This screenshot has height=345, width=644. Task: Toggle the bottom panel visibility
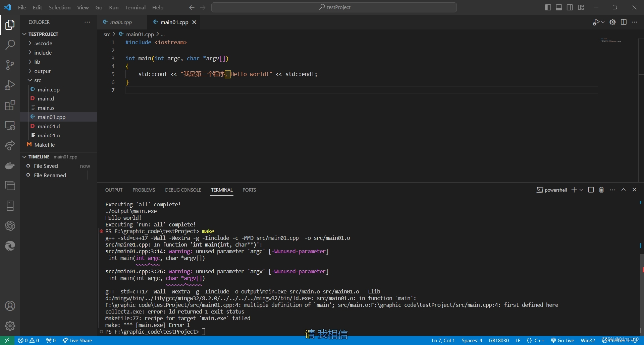click(x=559, y=7)
